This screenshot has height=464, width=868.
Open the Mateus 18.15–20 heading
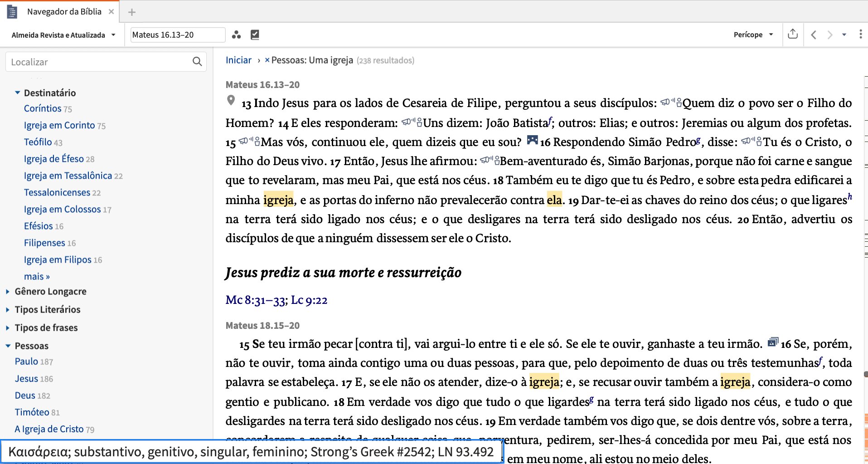pos(262,326)
